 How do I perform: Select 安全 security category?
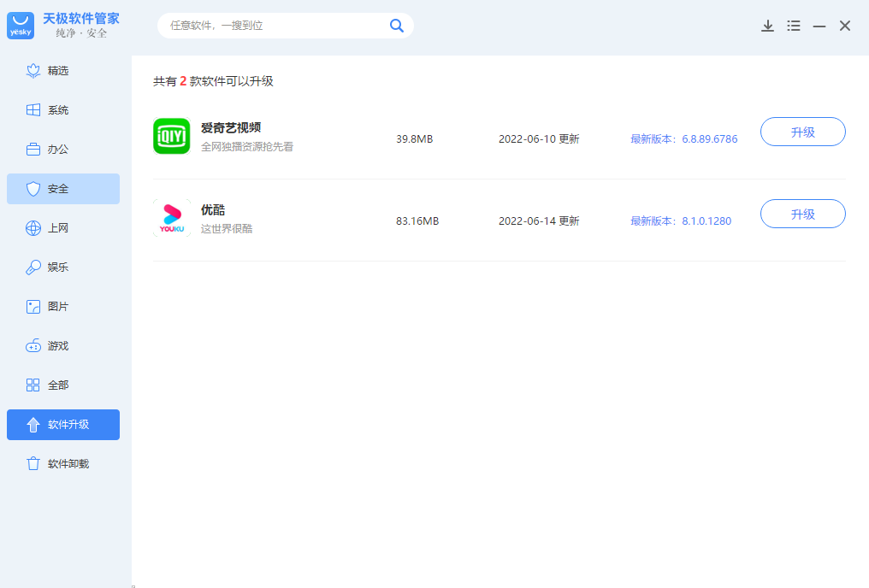[x=63, y=189]
